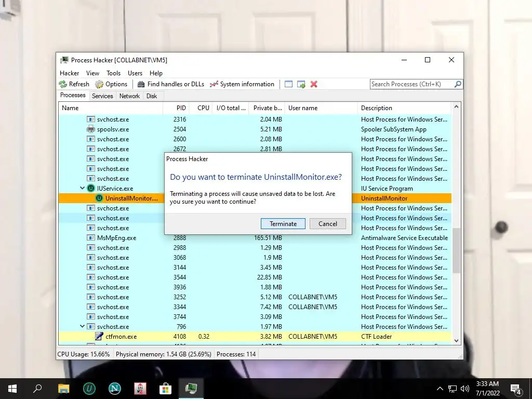Click the spoolsv.exe printer icon
The height and width of the screenshot is (399, 532).
(x=90, y=129)
